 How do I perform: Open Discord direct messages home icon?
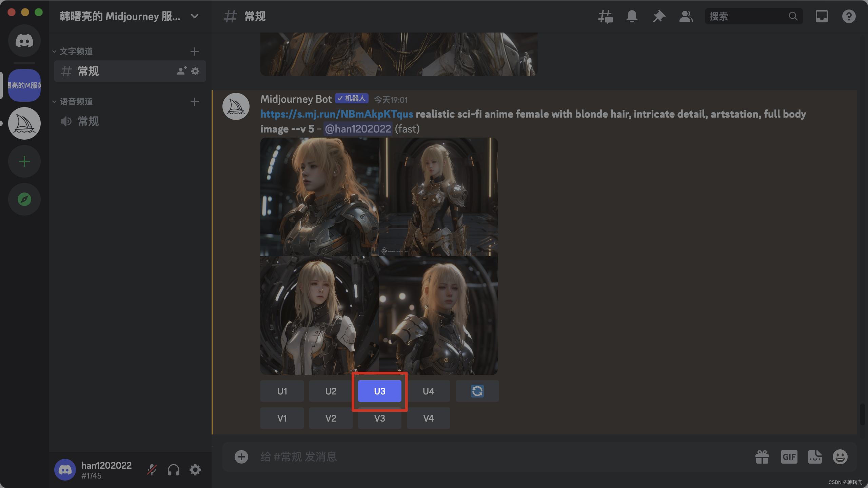click(x=24, y=41)
